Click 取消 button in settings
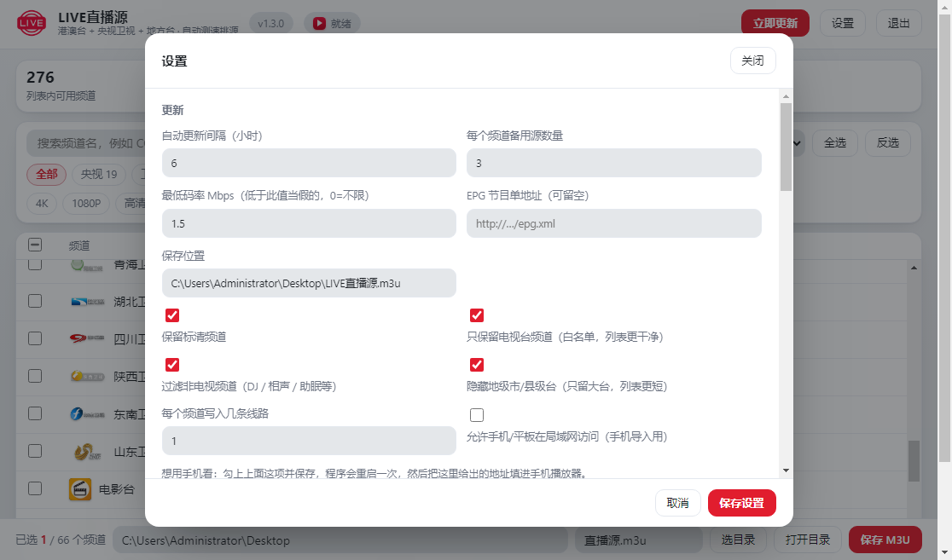This screenshot has height=560, width=952. (677, 503)
